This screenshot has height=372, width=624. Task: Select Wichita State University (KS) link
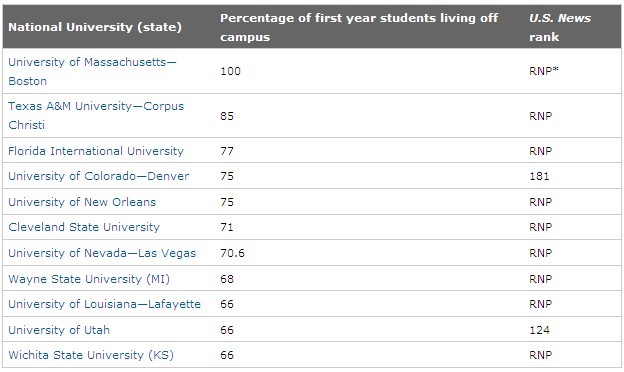click(x=91, y=355)
